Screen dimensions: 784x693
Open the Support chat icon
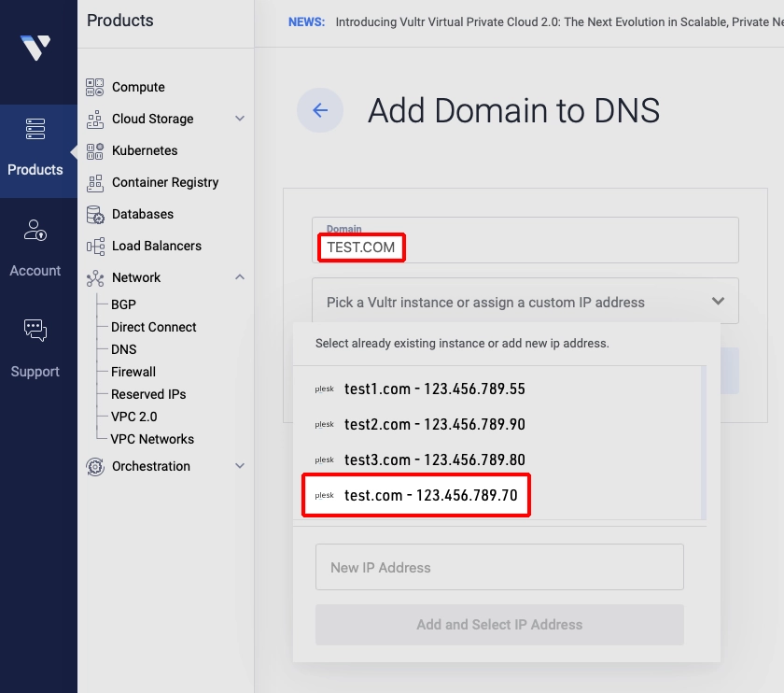pyautogui.click(x=35, y=331)
